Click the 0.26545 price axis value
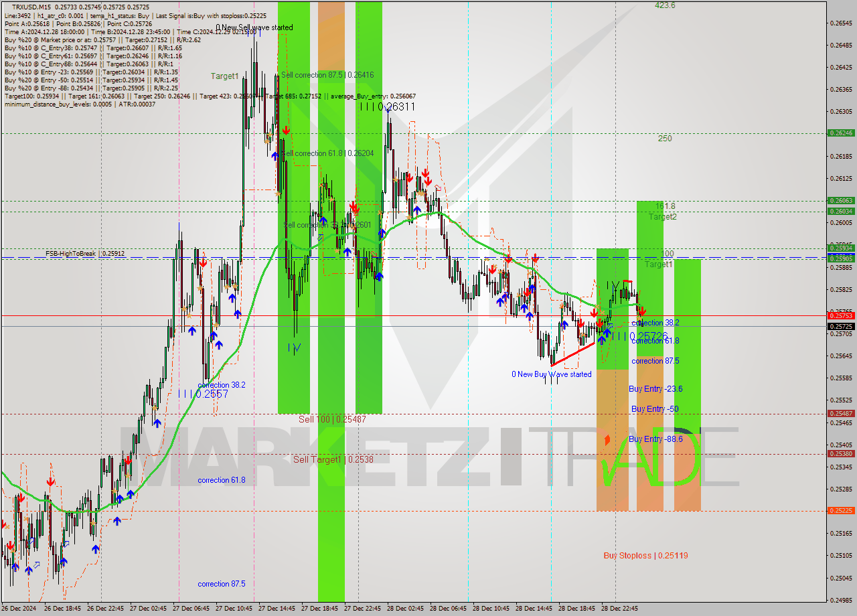Screen dimensions: 857x616 (841, 23)
